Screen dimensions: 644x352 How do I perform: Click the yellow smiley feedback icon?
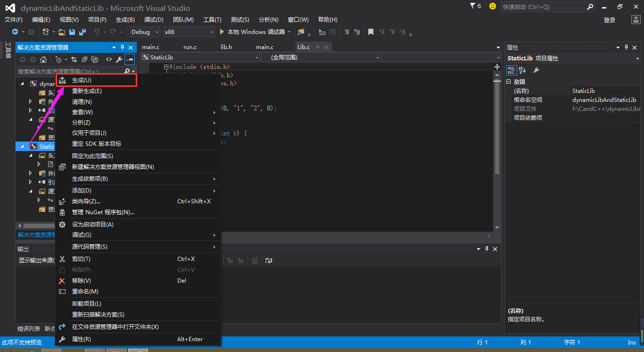tap(493, 6)
